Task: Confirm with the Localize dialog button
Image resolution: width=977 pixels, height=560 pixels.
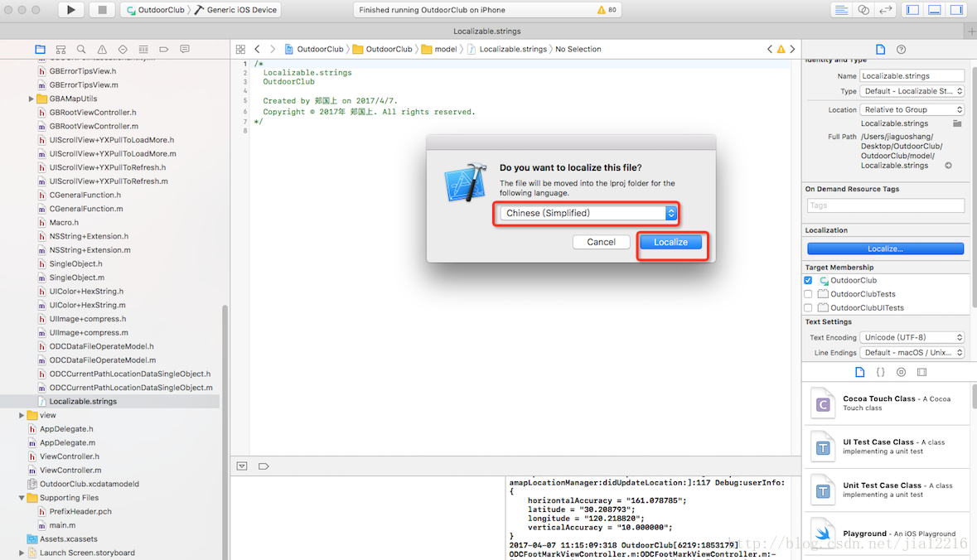Action: tap(671, 242)
